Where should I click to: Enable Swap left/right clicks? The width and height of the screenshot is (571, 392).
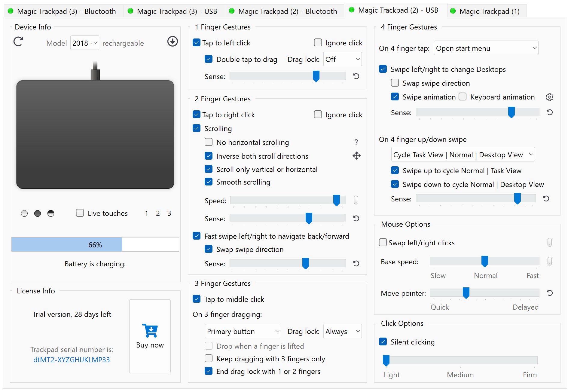pos(383,242)
